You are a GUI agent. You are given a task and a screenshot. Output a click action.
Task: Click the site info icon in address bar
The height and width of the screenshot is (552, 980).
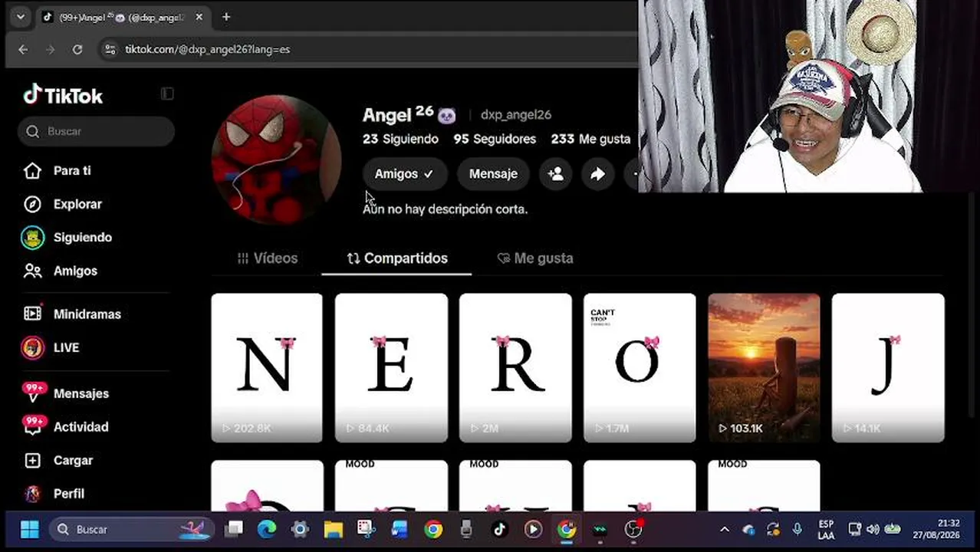(x=110, y=49)
